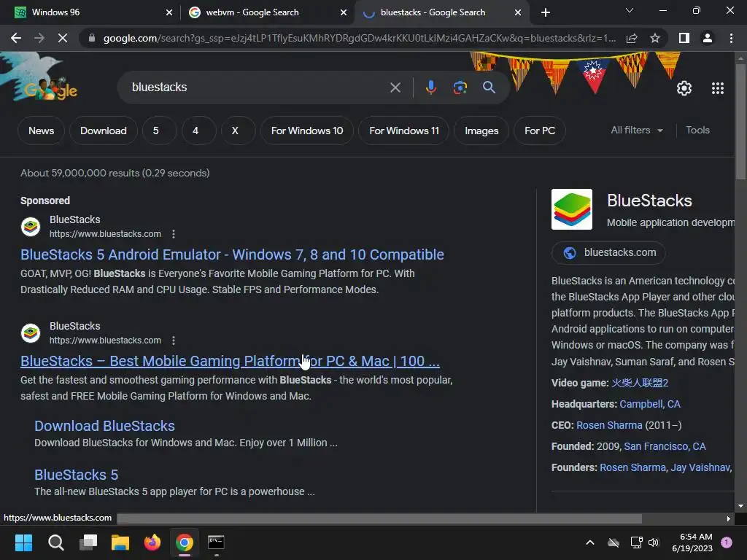
Task: Open the terminal window from taskbar
Action: click(216, 542)
